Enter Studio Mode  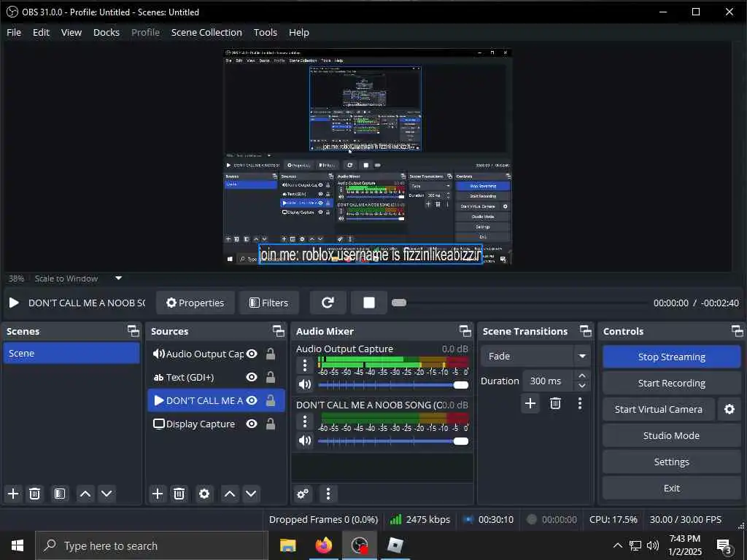(x=672, y=436)
